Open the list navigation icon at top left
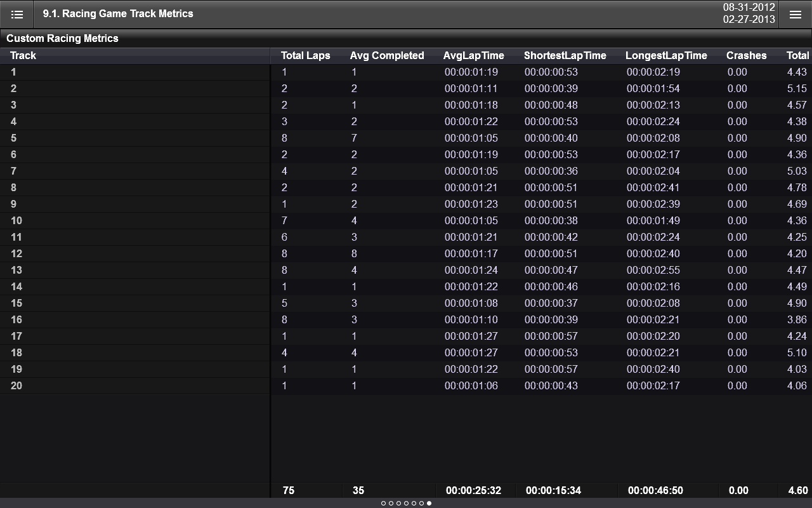This screenshot has height=508, width=812. (17, 14)
